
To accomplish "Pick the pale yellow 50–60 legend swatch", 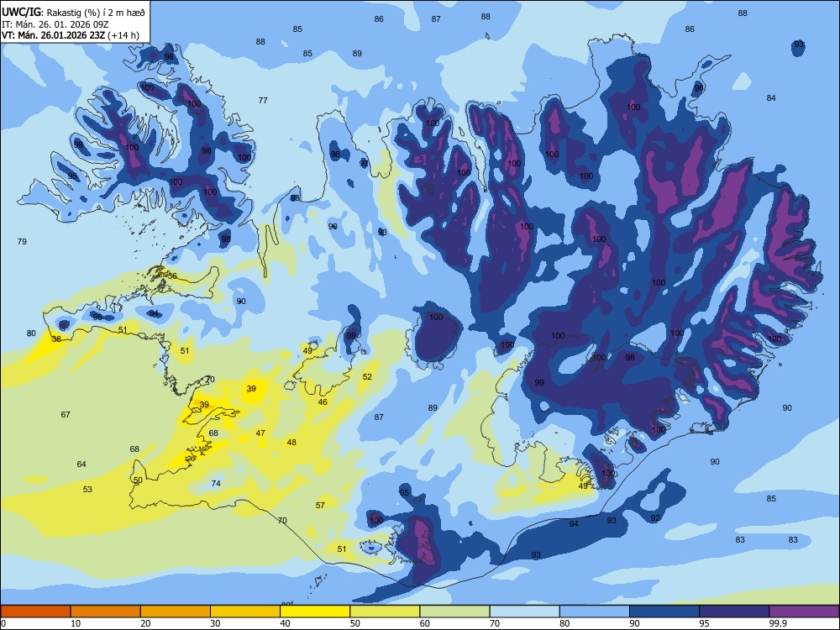I will click(x=386, y=612).
